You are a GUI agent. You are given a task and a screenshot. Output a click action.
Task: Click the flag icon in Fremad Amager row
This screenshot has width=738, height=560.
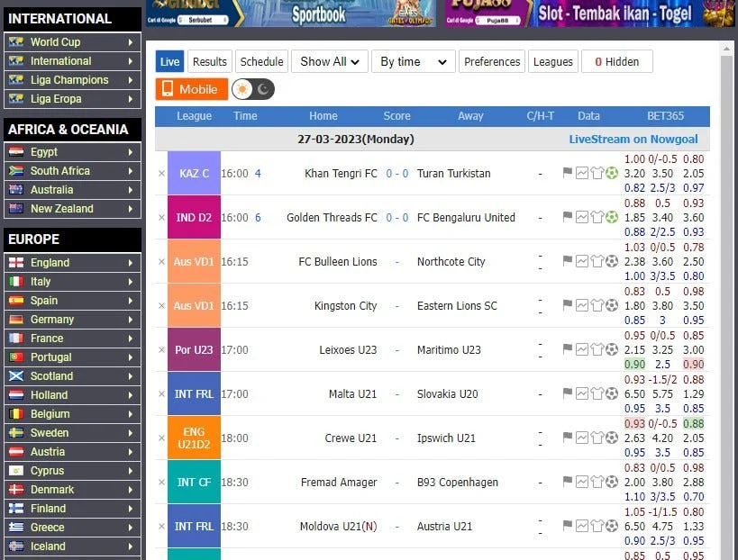point(567,482)
